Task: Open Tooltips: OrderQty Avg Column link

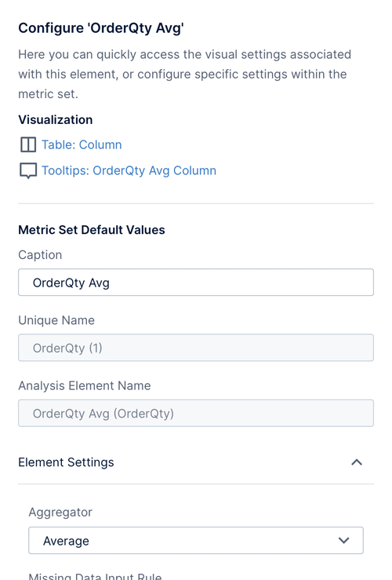Action: tap(129, 170)
